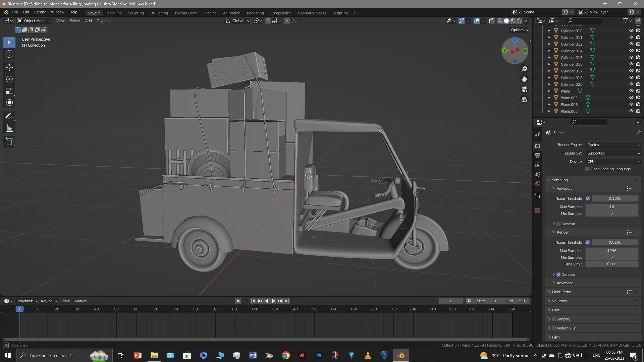Hide Plane.001 in viewport
This screenshot has width=644, height=362.
(x=631, y=98)
